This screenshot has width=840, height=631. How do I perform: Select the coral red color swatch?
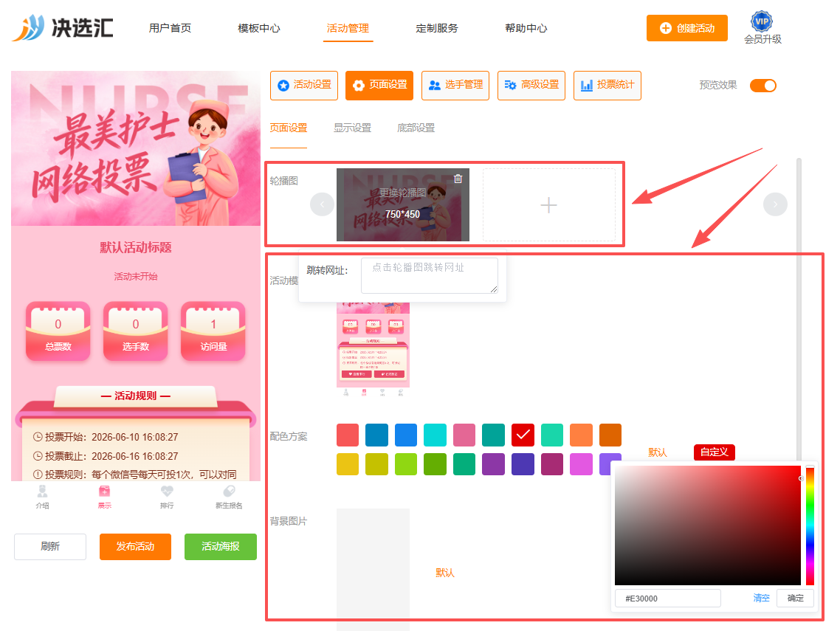pyautogui.click(x=348, y=435)
